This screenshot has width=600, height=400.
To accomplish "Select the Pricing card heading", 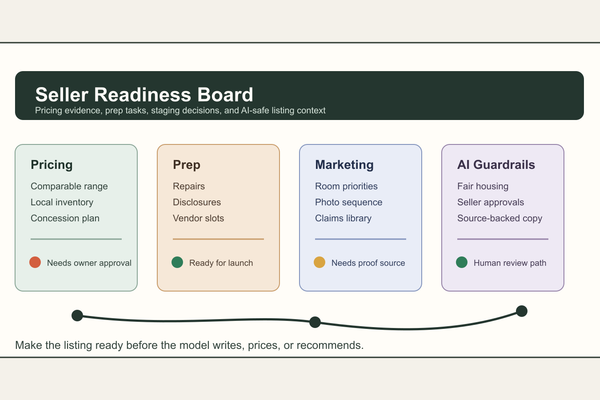I will (52, 165).
